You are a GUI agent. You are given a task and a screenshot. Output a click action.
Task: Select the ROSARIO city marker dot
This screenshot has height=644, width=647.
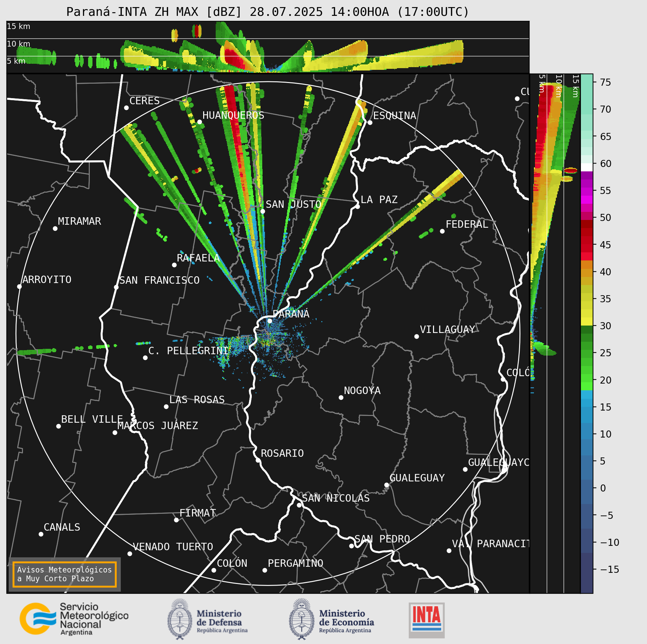tap(258, 460)
